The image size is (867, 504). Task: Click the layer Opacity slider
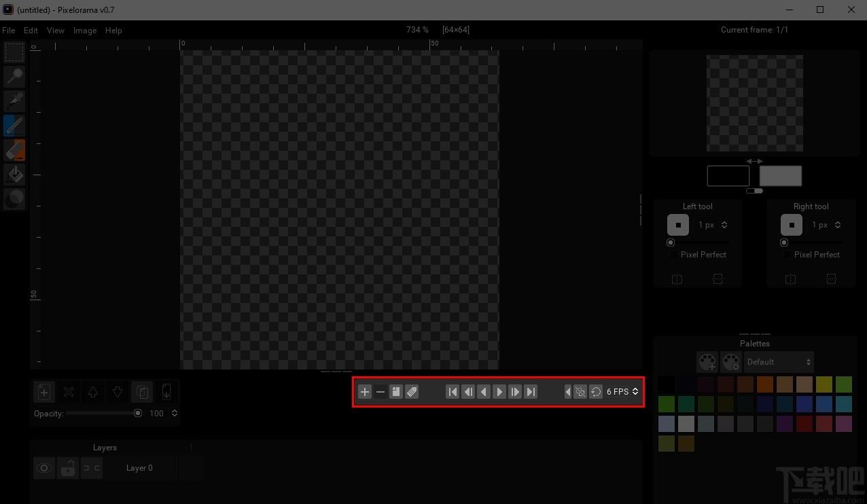(x=102, y=413)
